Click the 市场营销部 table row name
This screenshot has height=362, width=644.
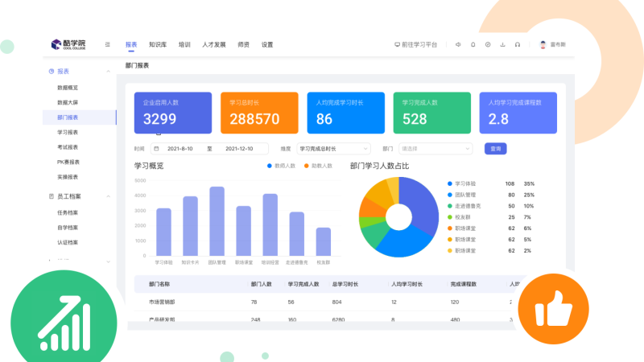click(x=162, y=302)
